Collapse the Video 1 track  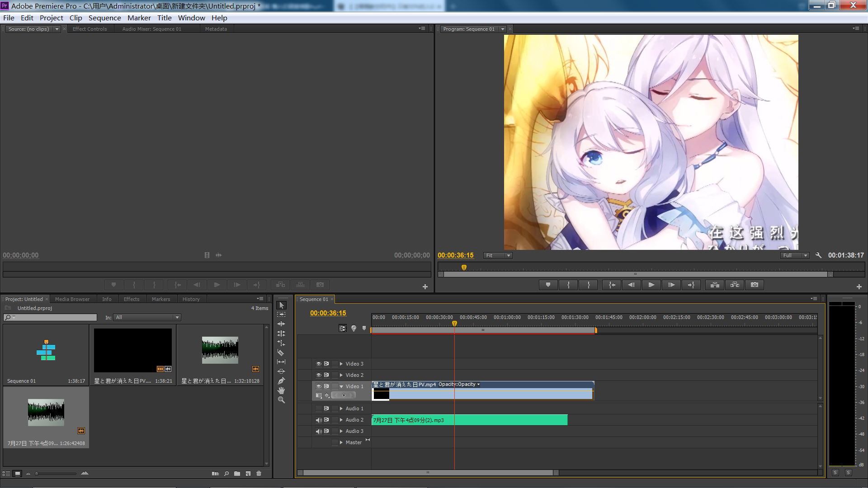(341, 386)
